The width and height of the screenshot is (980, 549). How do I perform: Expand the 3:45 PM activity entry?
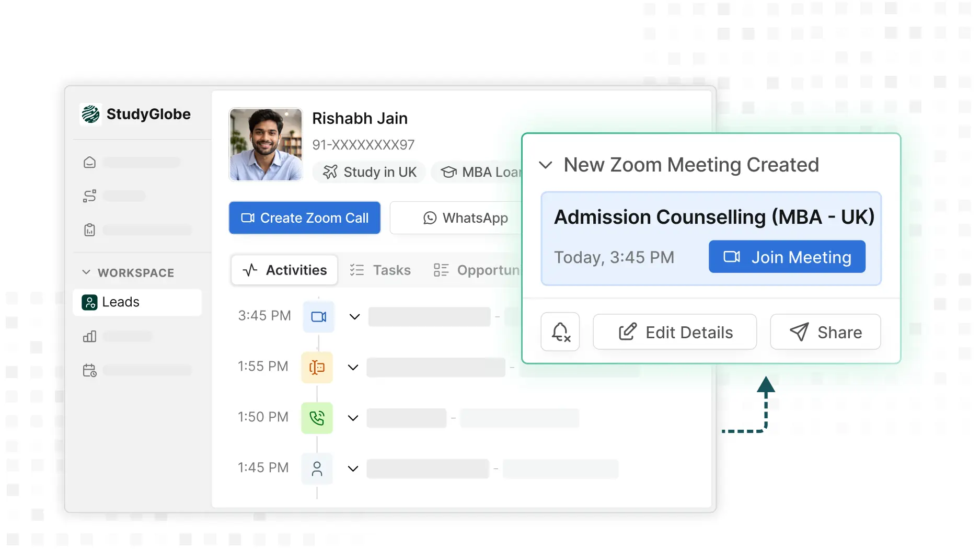(354, 316)
